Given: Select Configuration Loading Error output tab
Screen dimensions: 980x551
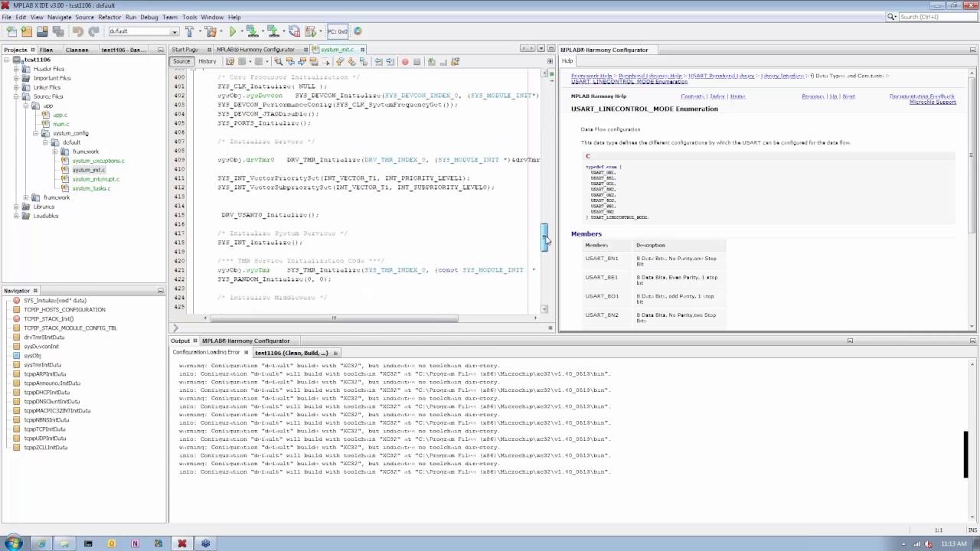Looking at the screenshot, I should point(206,352).
